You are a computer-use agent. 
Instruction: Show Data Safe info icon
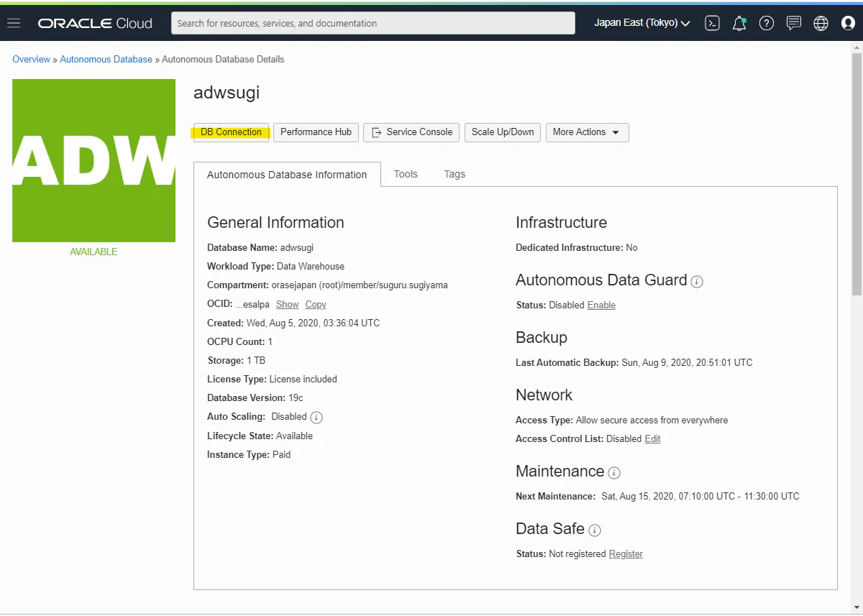tap(595, 530)
